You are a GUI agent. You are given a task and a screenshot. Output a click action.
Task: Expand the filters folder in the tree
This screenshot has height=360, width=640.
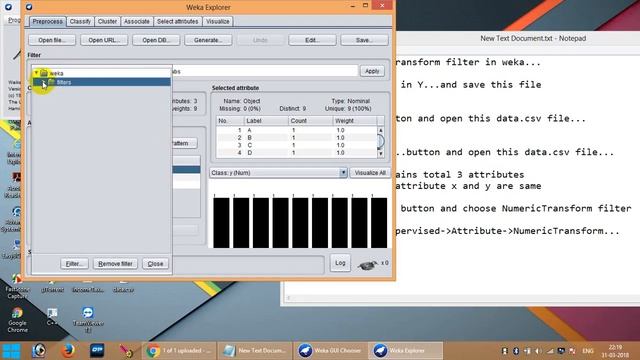click(44, 82)
